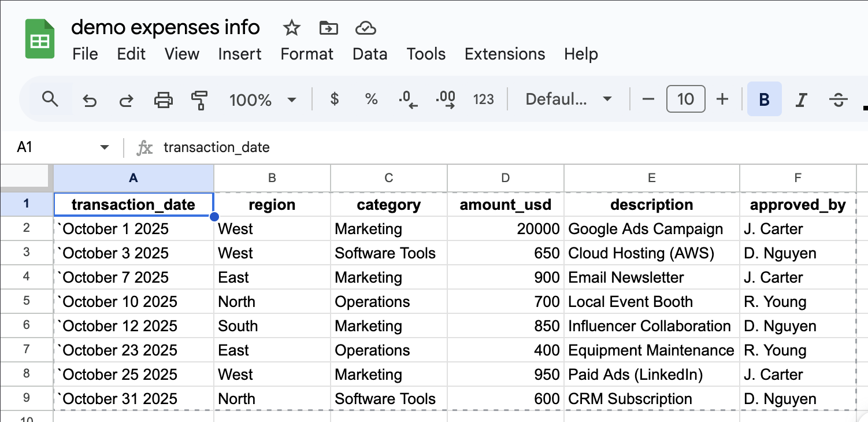This screenshot has width=868, height=422.
Task: Format selection as percent
Action: (x=371, y=99)
